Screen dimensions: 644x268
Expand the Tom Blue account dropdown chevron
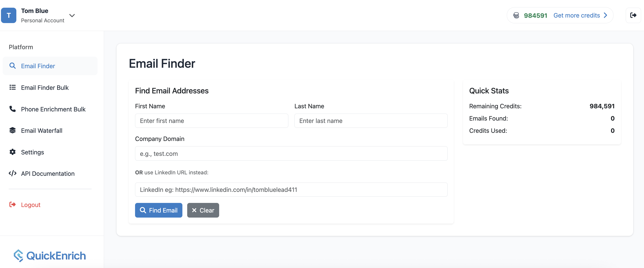pyautogui.click(x=72, y=15)
